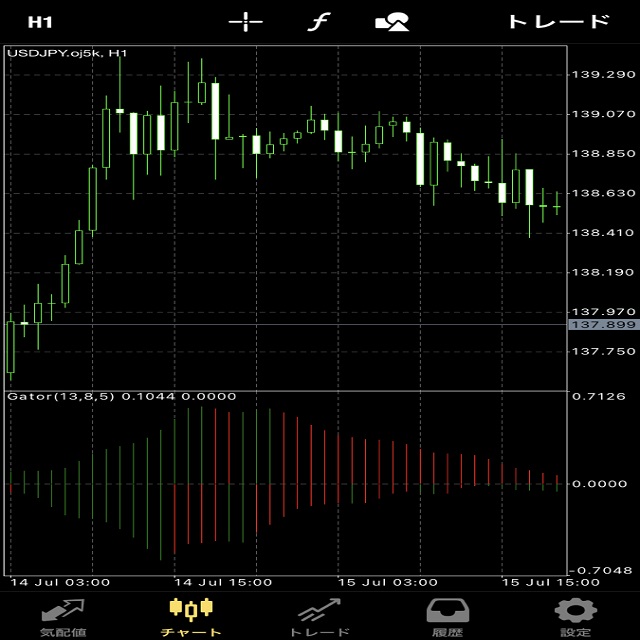Select the チャート chart tab
This screenshot has height=640, width=640.
[x=191, y=618]
